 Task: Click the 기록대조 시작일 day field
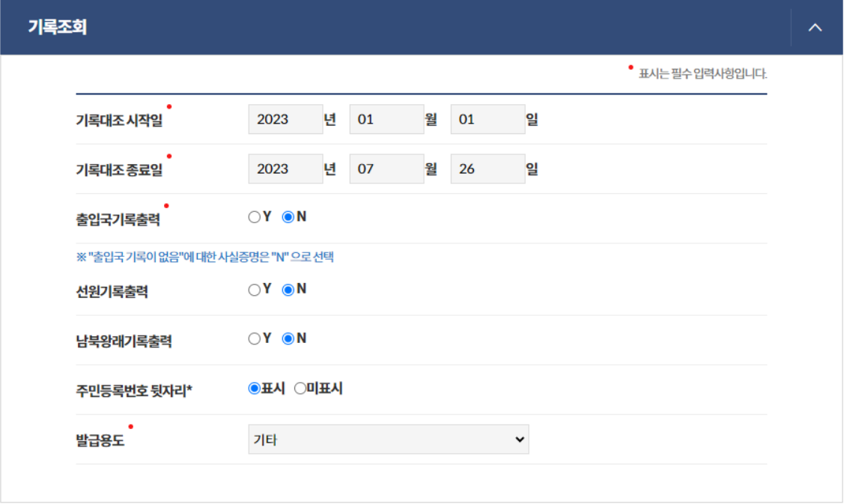(x=488, y=119)
